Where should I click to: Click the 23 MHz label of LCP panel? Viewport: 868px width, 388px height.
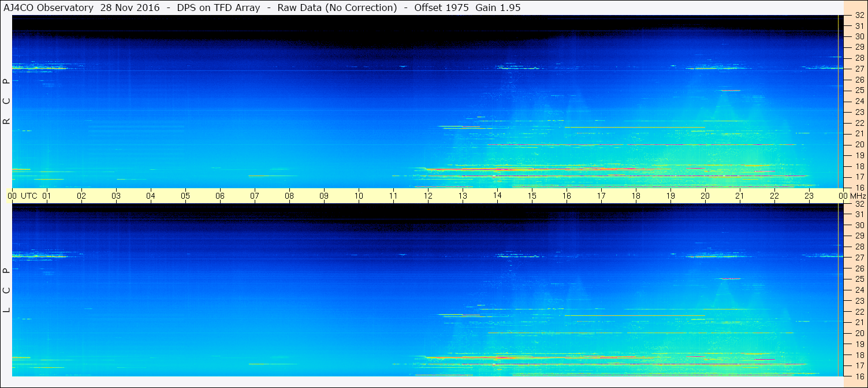859,301
